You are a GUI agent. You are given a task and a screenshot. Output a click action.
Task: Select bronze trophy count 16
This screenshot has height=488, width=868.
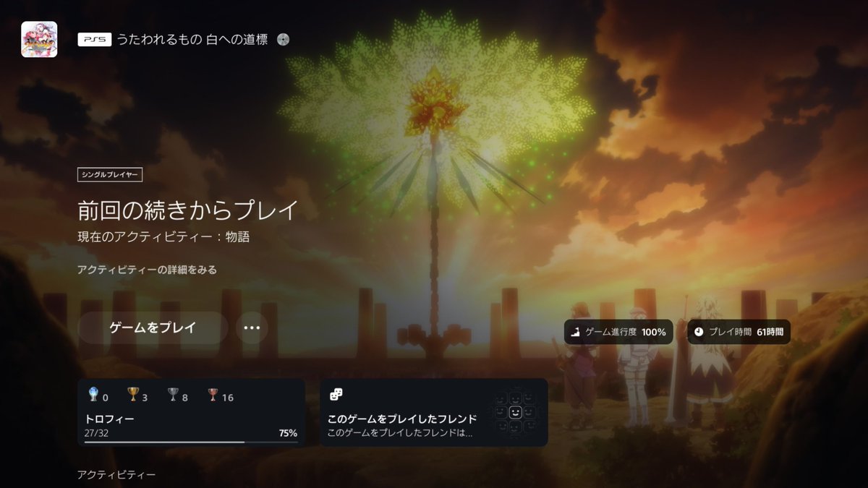point(228,397)
